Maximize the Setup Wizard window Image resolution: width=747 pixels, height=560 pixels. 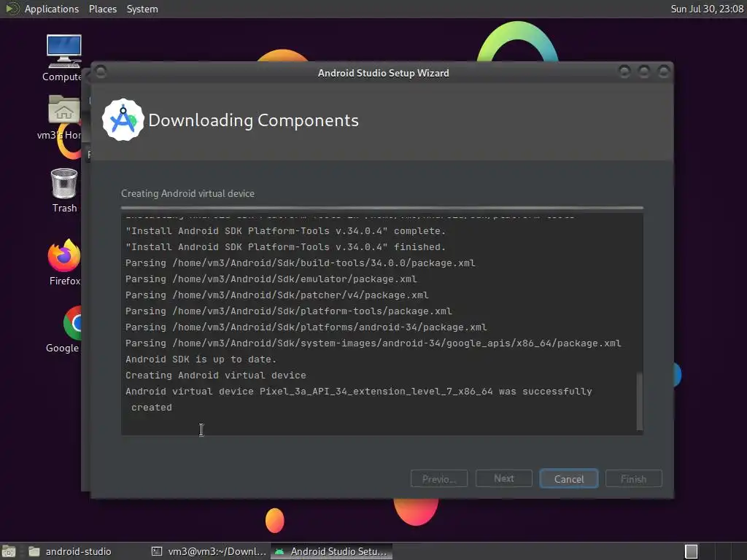click(643, 72)
